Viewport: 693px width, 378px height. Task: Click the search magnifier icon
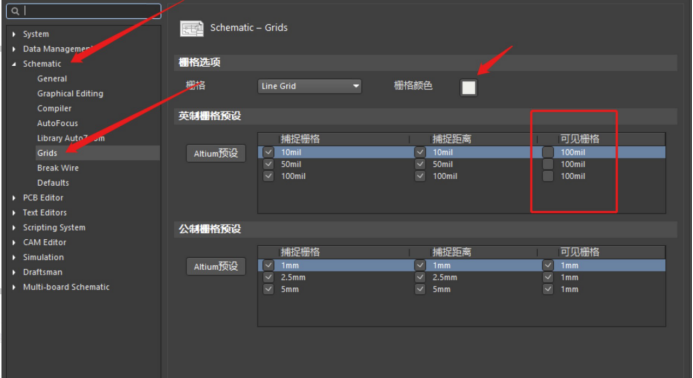coord(15,11)
